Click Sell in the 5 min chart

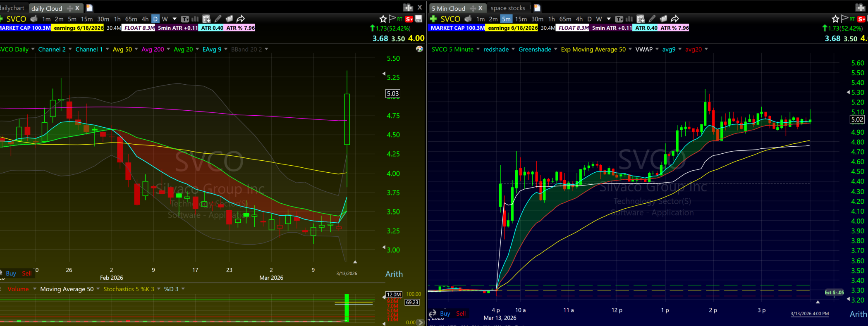coord(461,313)
